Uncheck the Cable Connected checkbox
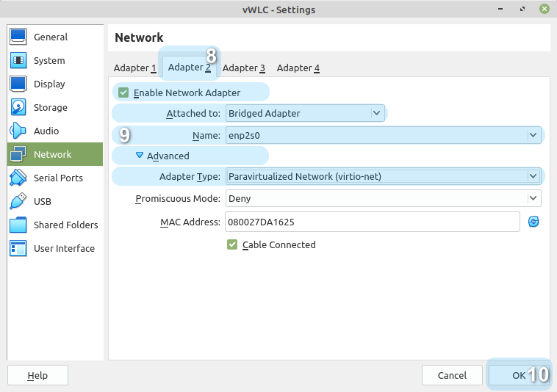The image size is (557, 392). point(232,244)
